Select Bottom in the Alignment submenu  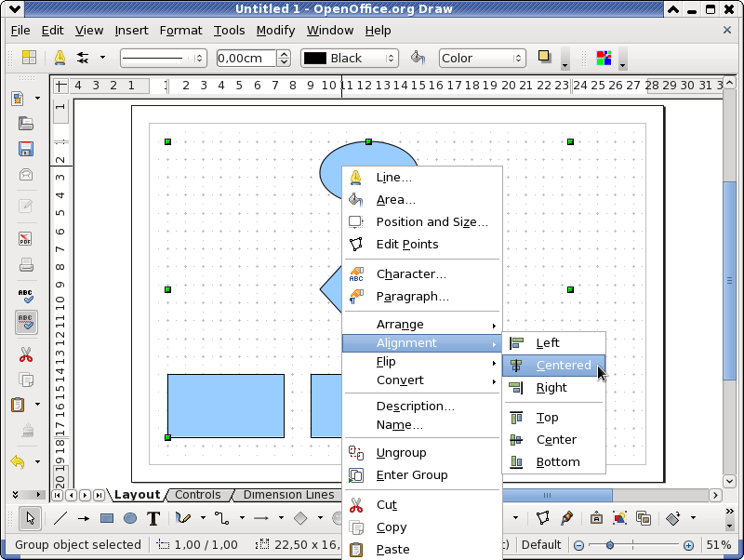pyautogui.click(x=553, y=461)
